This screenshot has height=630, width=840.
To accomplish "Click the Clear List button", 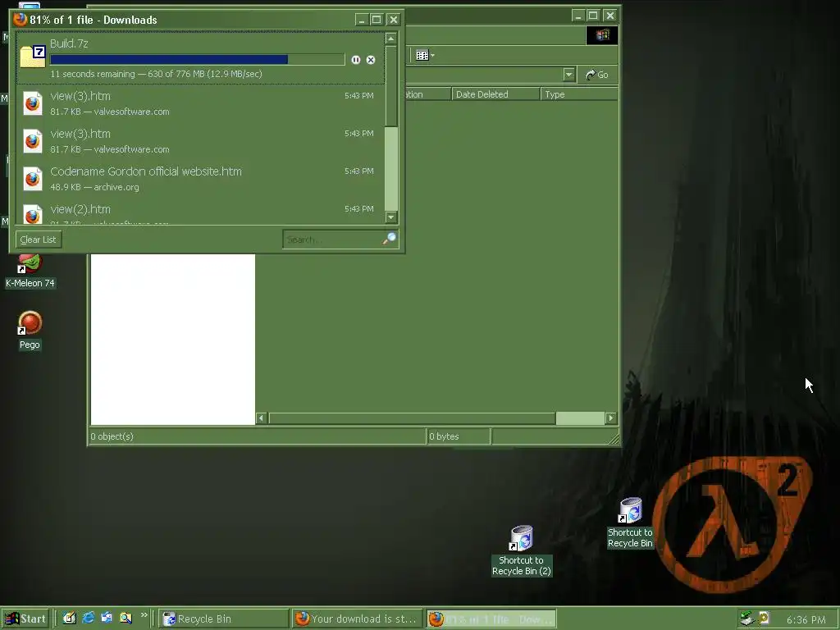I will click(39, 240).
